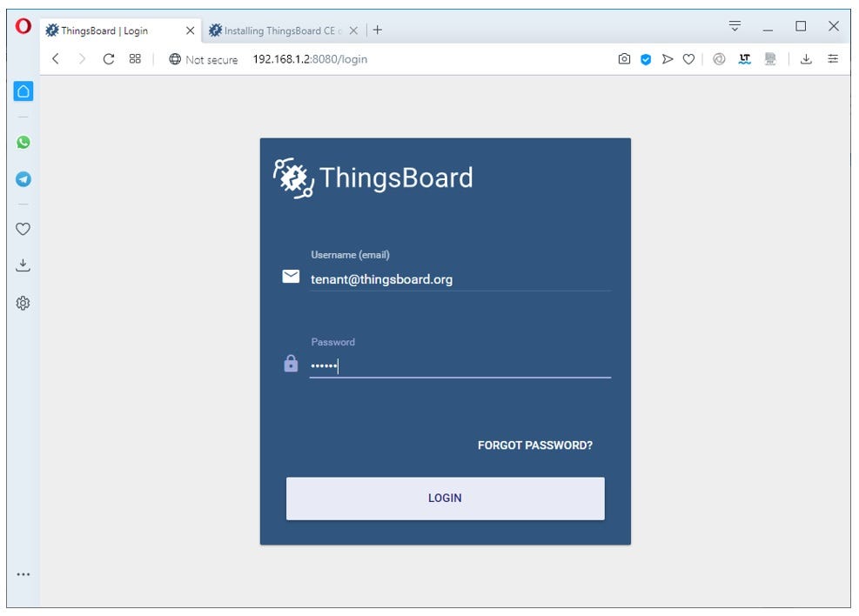Open Downloads in the sidebar
This screenshot has width=859, height=616.
click(23, 265)
